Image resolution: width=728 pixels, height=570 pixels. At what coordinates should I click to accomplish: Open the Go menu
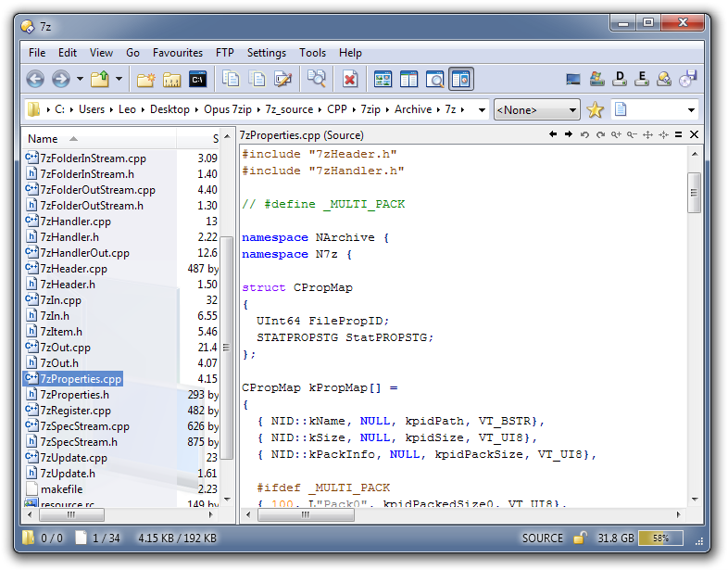coord(132,53)
